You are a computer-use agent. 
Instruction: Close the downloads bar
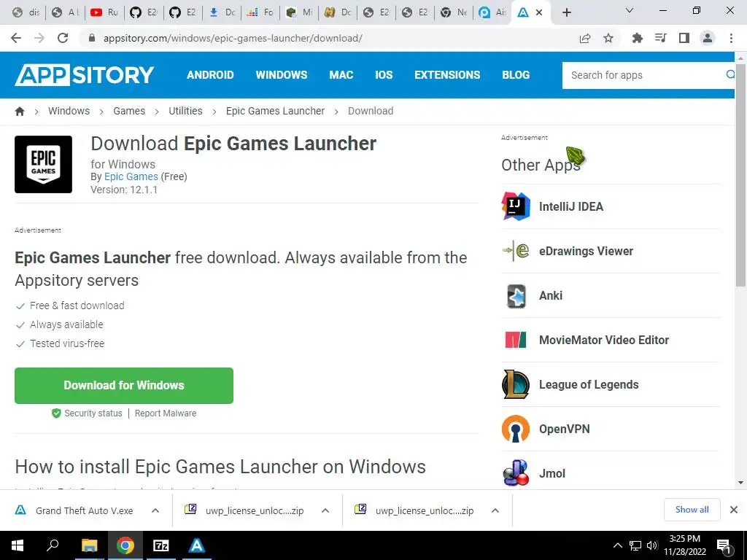(x=734, y=510)
